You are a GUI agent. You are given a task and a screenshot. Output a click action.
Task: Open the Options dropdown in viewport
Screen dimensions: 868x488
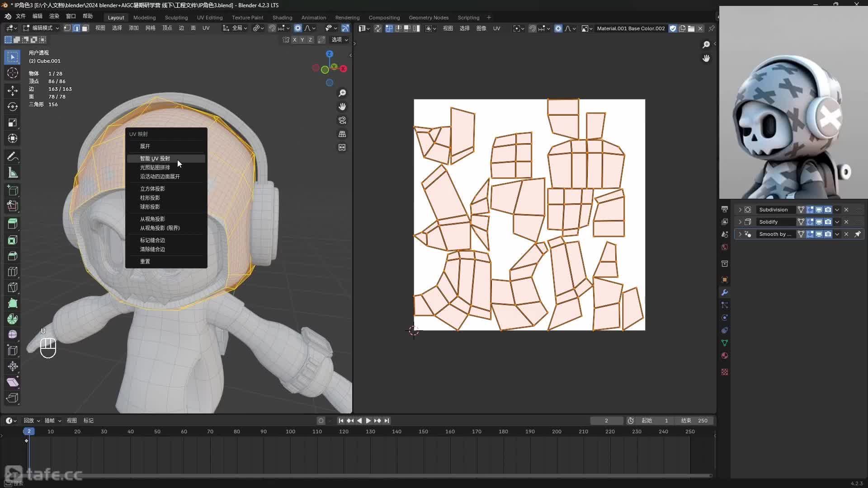(340, 40)
